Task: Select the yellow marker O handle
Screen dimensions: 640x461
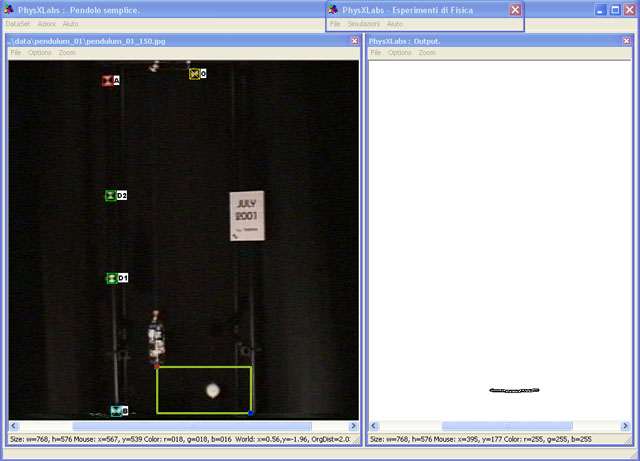Action: pos(194,74)
